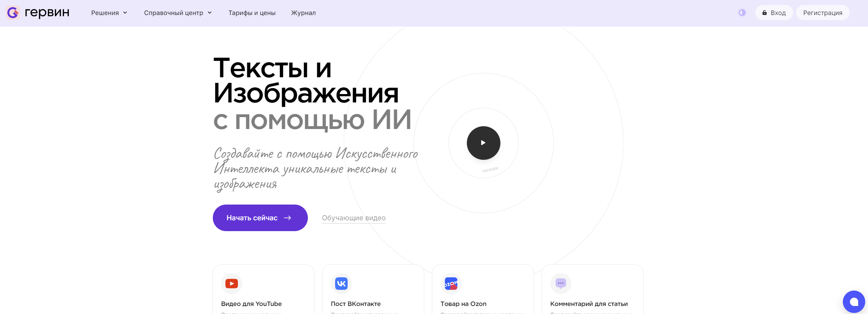Click the Регистрация button
The image size is (868, 314).
coord(823,13)
